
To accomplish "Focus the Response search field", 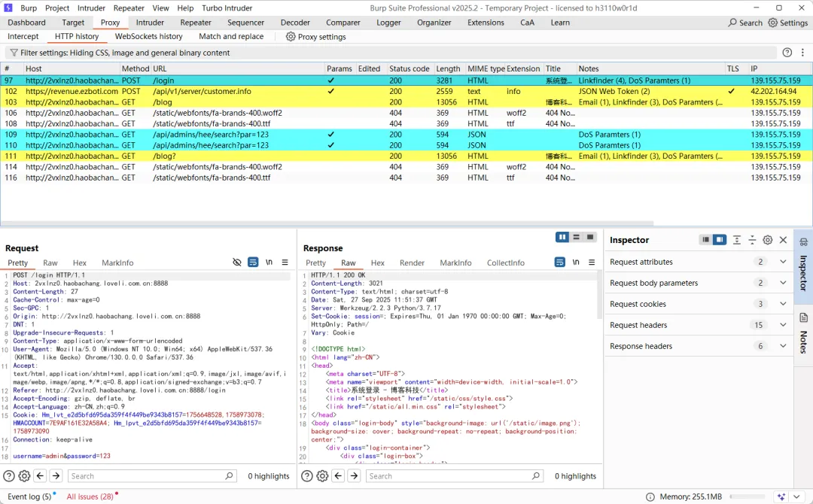I will pos(454,476).
